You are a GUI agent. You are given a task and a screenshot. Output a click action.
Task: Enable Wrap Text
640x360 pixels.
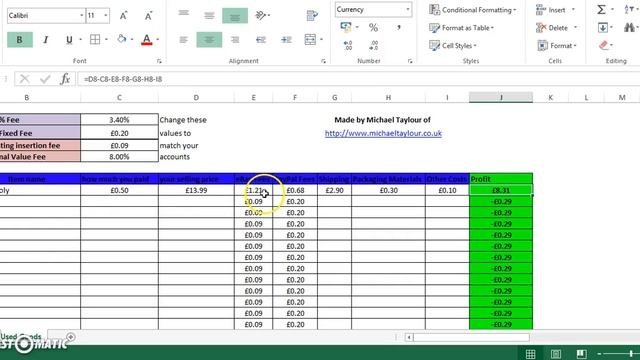(x=312, y=16)
